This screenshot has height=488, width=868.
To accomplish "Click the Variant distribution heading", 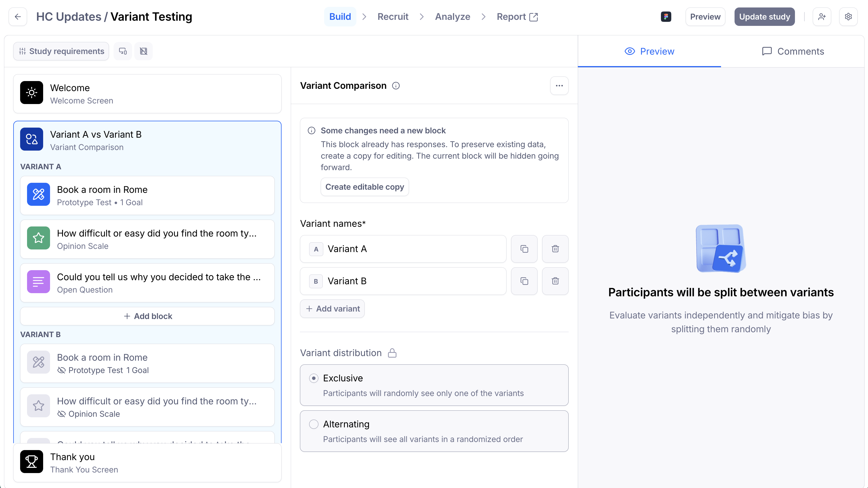I will tap(341, 353).
